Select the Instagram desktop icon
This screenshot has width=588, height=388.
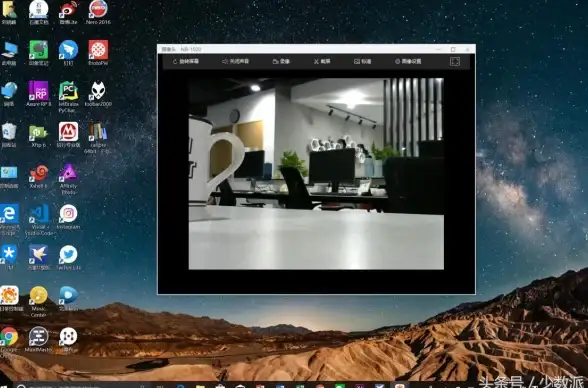click(x=68, y=217)
